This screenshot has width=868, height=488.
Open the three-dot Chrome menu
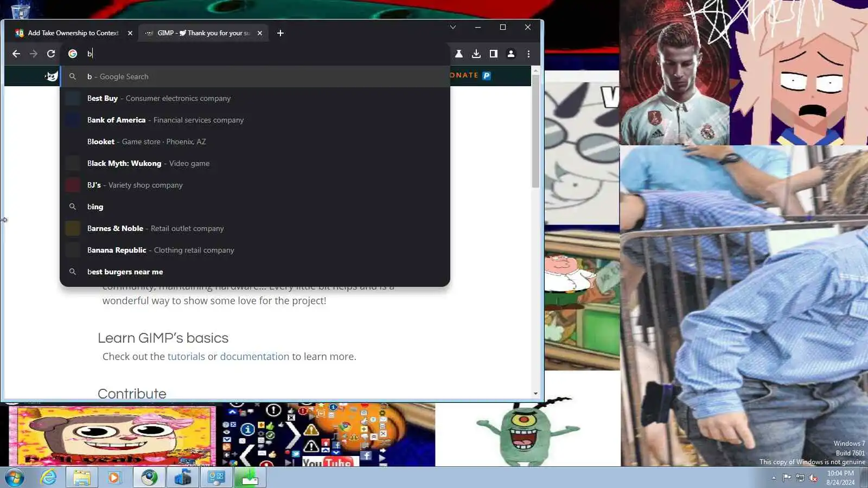pos(528,54)
